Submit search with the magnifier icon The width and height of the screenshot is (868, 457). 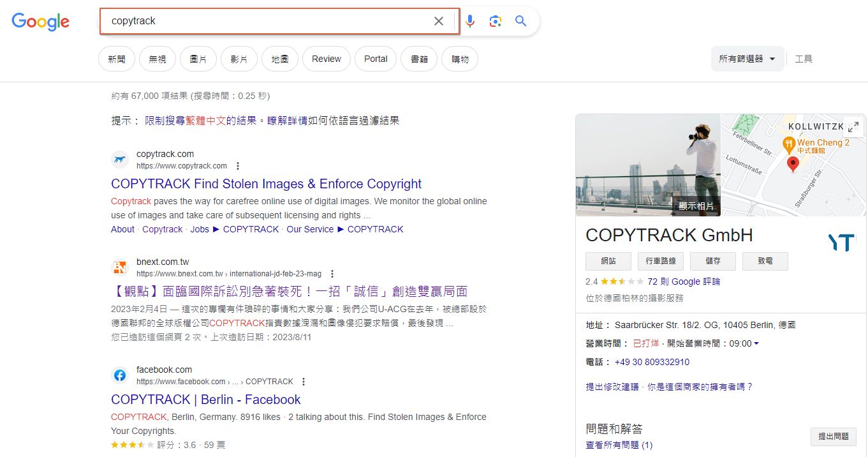(521, 21)
